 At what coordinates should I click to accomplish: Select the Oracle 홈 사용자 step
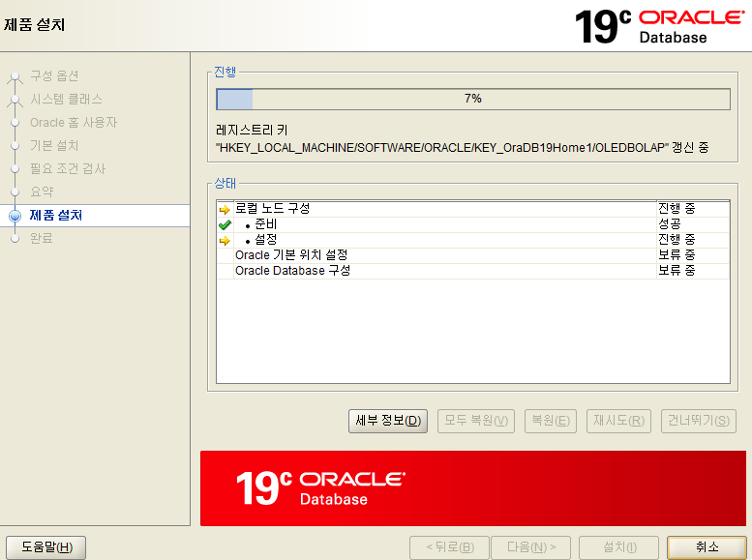tap(74, 122)
